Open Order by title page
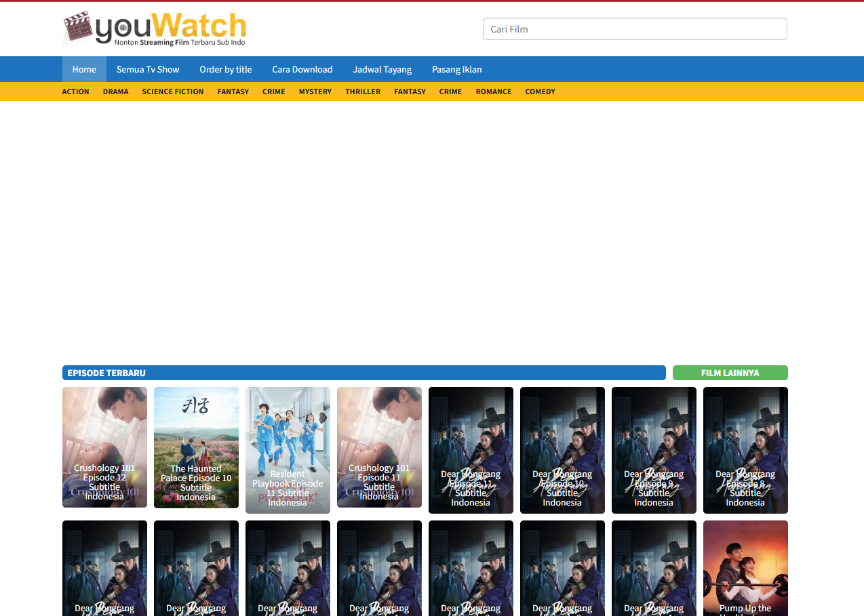Screen dimensions: 864x616 coord(226,69)
